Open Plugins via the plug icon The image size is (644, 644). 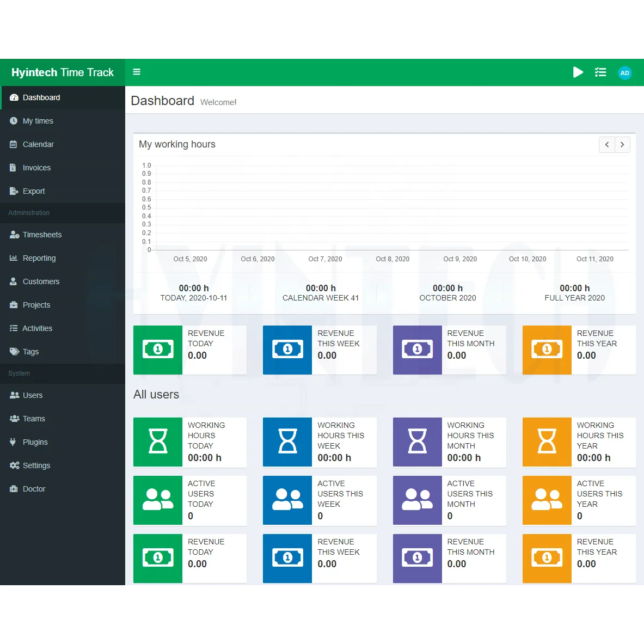14,442
